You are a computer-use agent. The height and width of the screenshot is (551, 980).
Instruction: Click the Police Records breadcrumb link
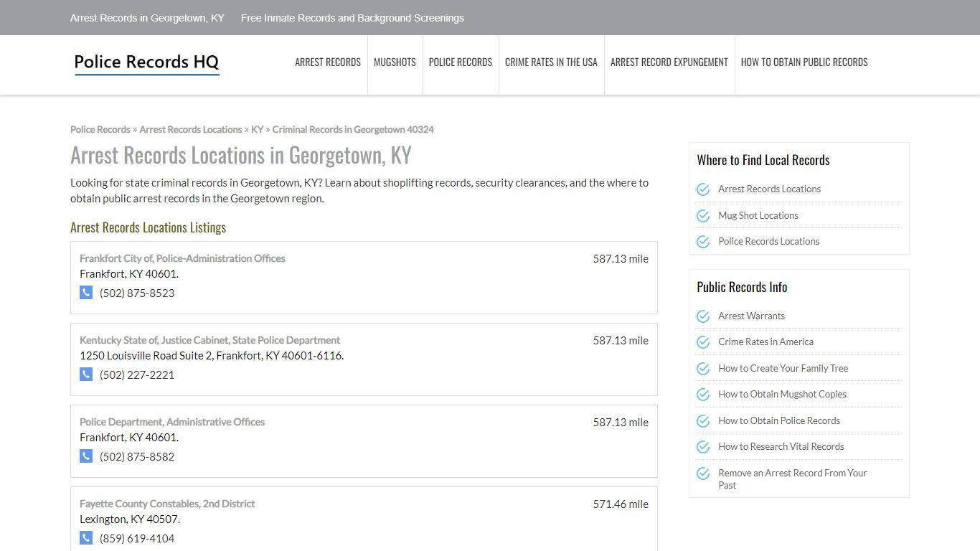point(100,129)
